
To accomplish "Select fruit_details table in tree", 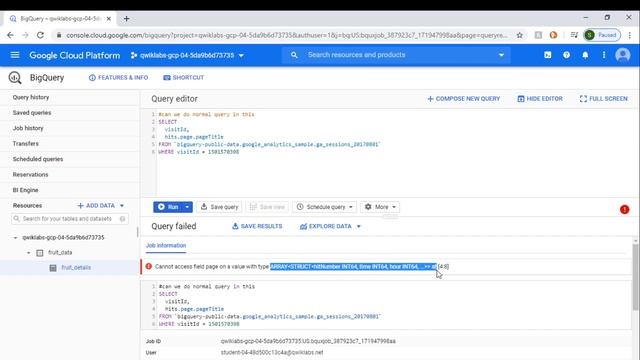I will click(76, 268).
